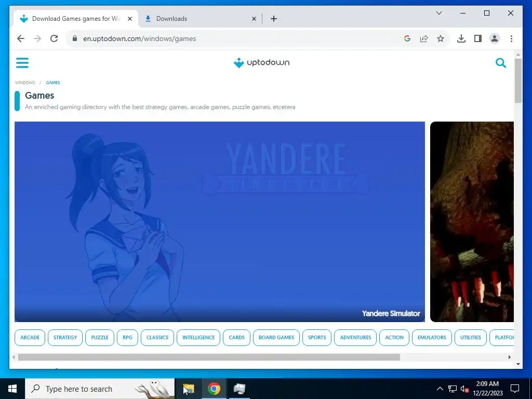Select the STRATEGY category
The height and width of the screenshot is (399, 532).
click(x=65, y=338)
